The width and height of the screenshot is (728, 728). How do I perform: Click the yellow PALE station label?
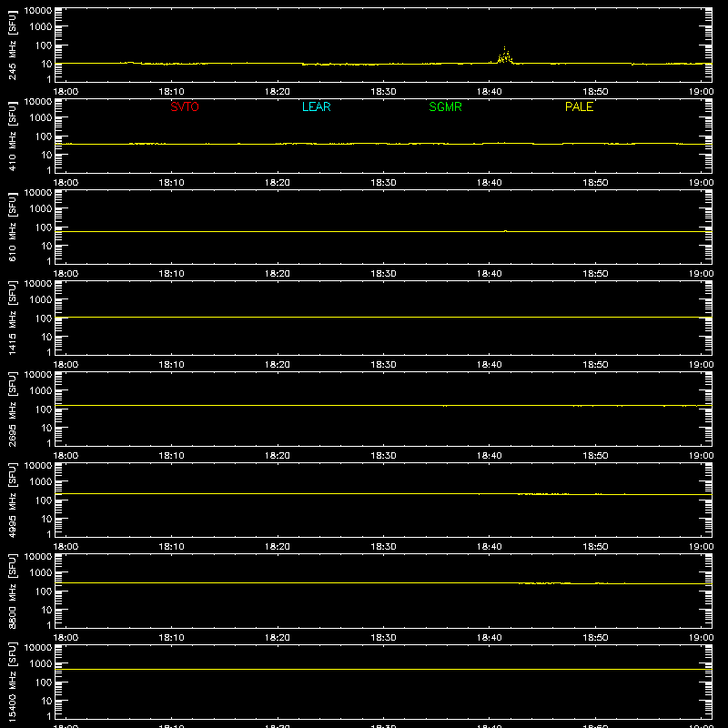click(579, 106)
